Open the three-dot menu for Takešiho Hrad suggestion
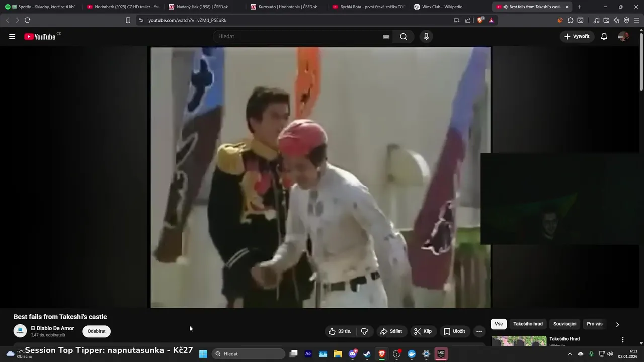 (623, 340)
